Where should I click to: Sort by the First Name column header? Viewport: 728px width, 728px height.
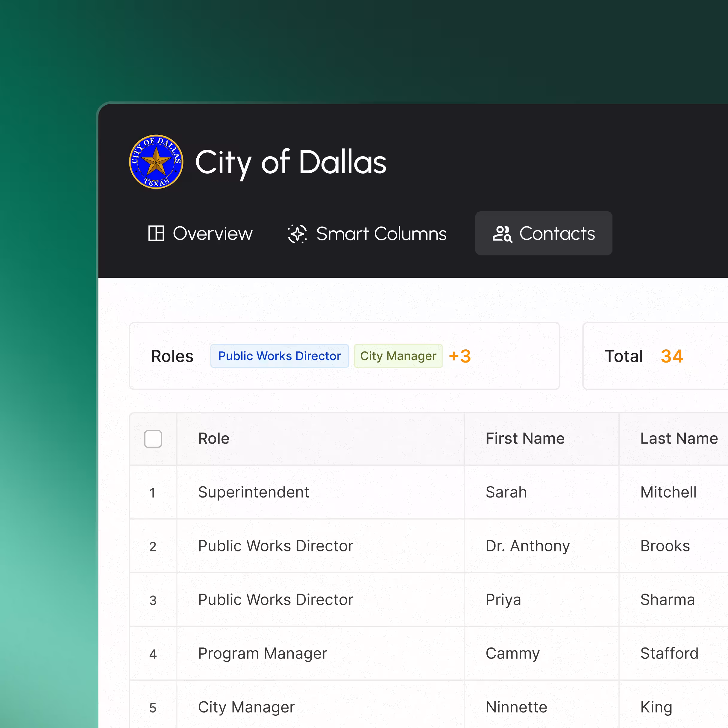pyautogui.click(x=525, y=439)
